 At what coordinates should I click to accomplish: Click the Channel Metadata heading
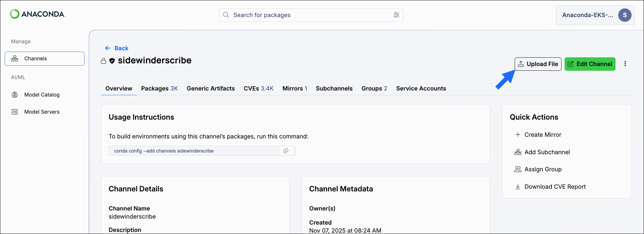341,189
